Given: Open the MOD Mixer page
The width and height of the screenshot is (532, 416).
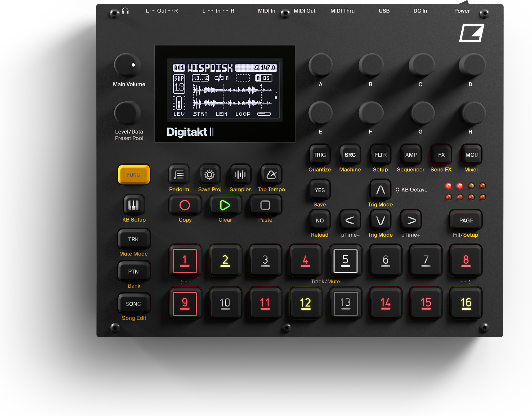Looking at the screenshot, I should [x=472, y=155].
